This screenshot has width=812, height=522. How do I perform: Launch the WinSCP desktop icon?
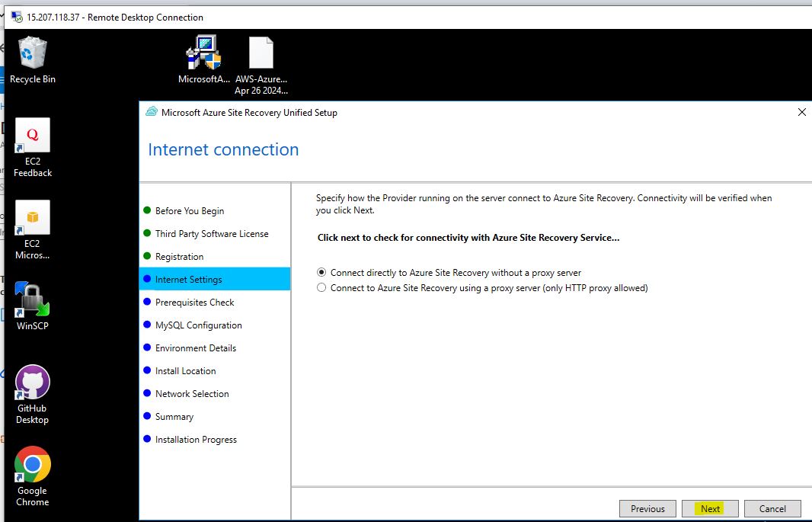click(33, 299)
